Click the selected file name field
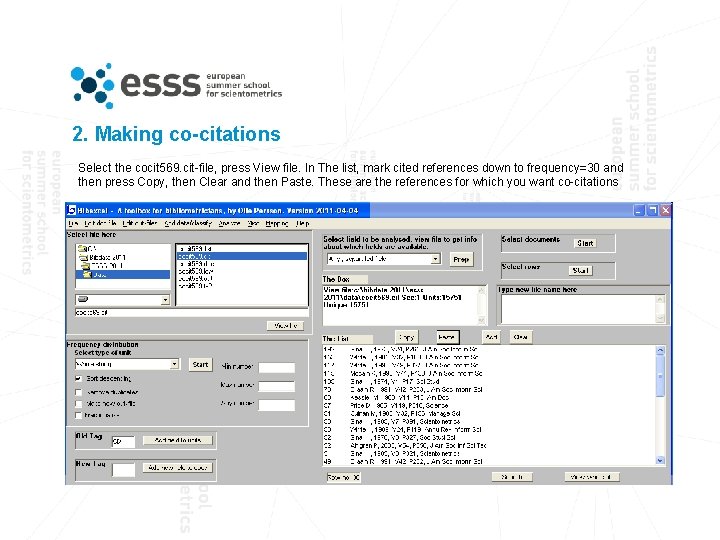720x540 pixels. pyautogui.click(x=191, y=312)
